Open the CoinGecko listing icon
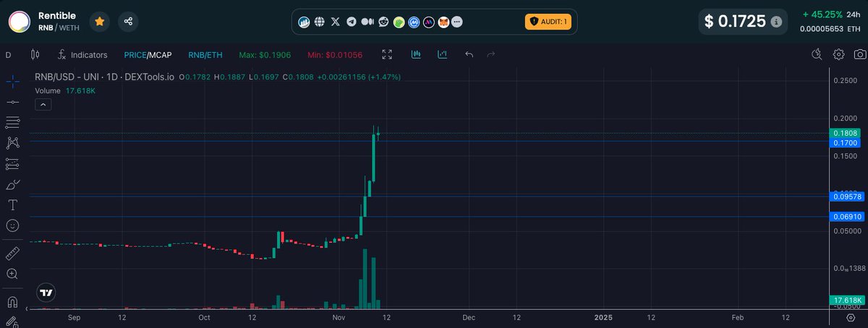This screenshot has width=868, height=328. pyautogui.click(x=398, y=22)
